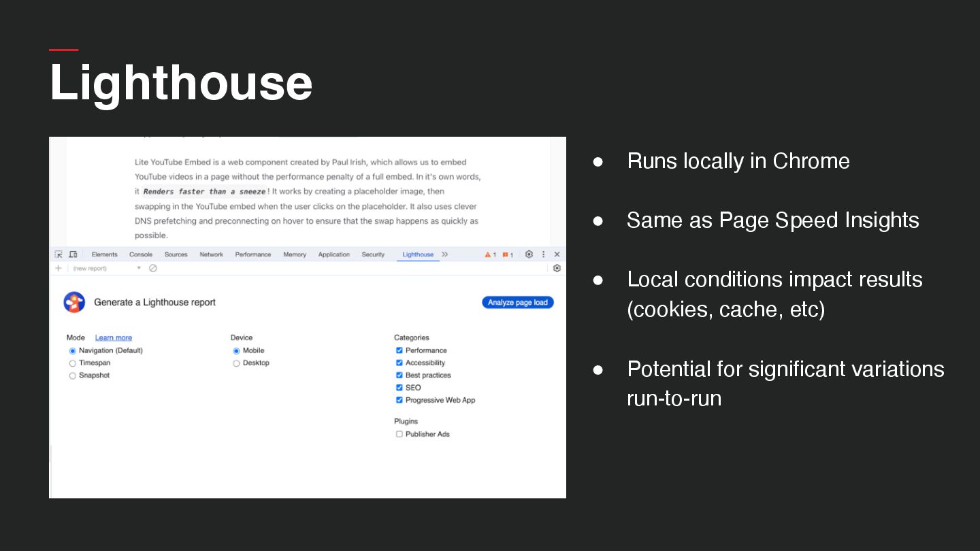Screen dimensions: 980x551
Task: Uncheck the Accessibility category
Action: point(399,363)
